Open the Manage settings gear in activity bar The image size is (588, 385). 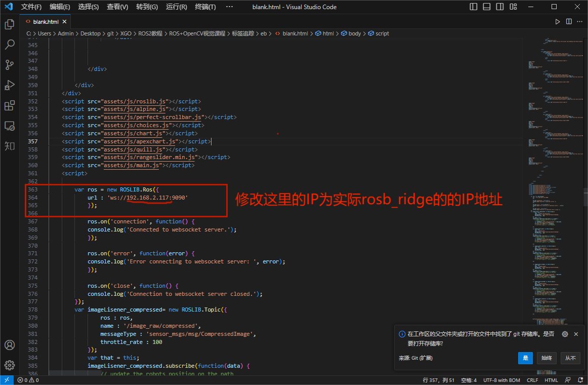coord(10,365)
